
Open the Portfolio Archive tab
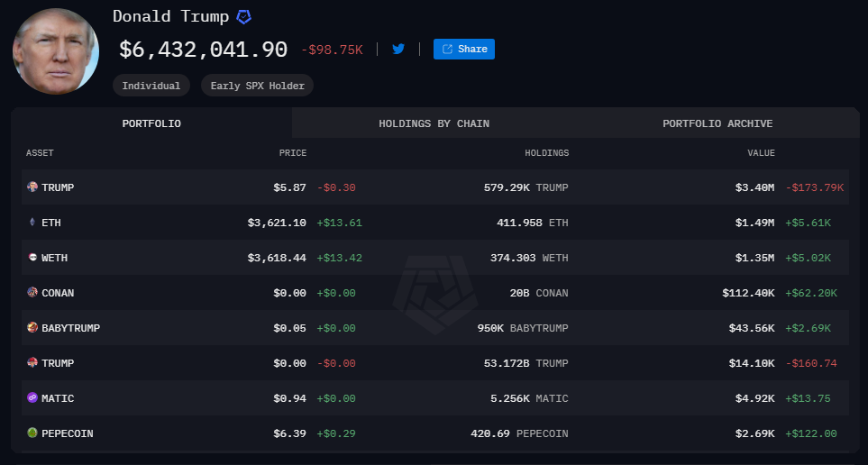(x=717, y=123)
